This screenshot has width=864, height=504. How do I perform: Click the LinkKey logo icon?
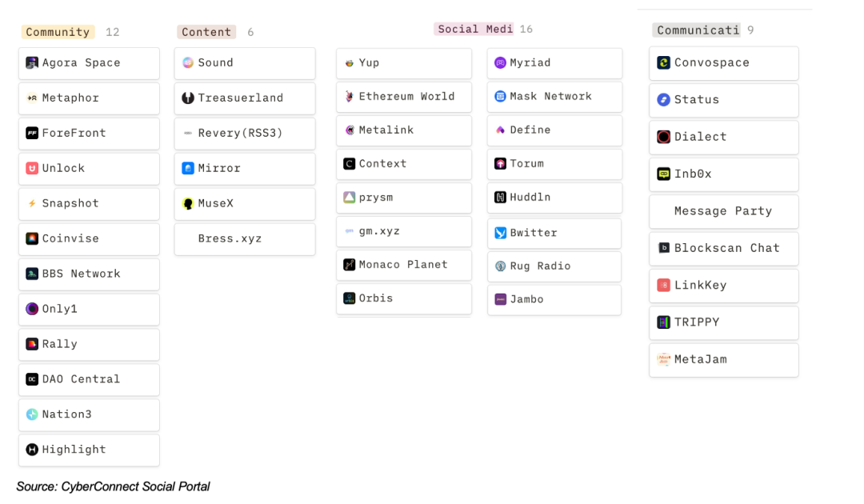663,285
